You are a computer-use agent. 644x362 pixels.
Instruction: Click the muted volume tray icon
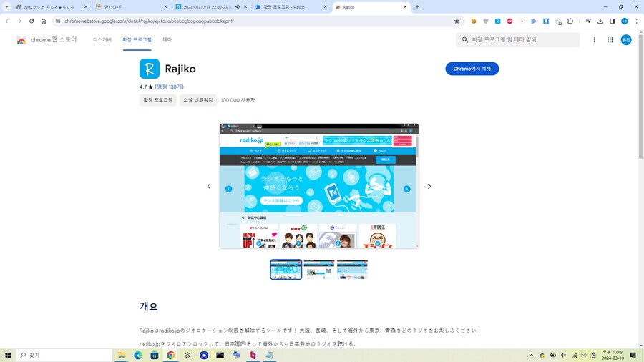click(x=564, y=356)
